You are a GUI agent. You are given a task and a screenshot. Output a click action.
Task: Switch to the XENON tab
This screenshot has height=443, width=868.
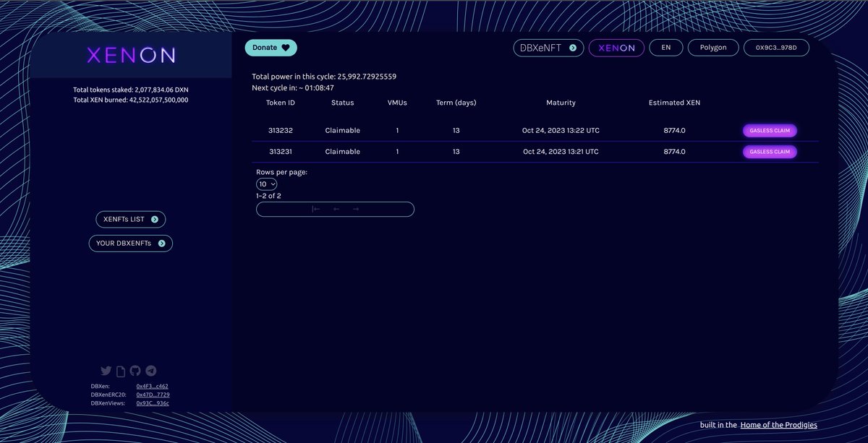click(x=616, y=47)
